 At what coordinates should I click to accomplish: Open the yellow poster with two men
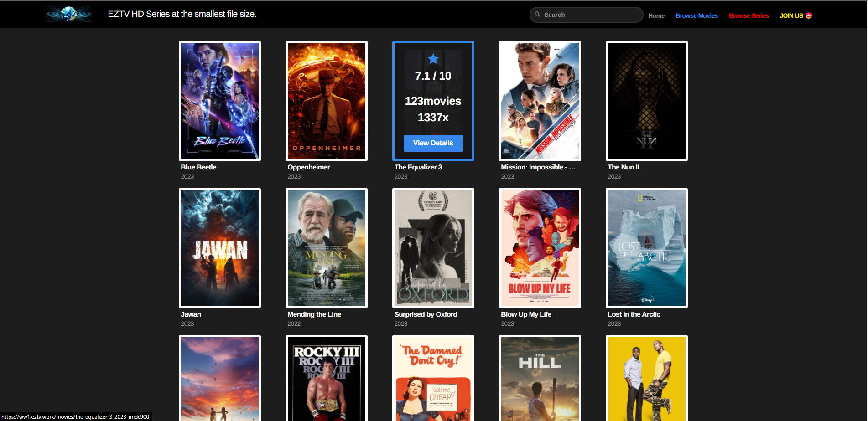pos(647,378)
